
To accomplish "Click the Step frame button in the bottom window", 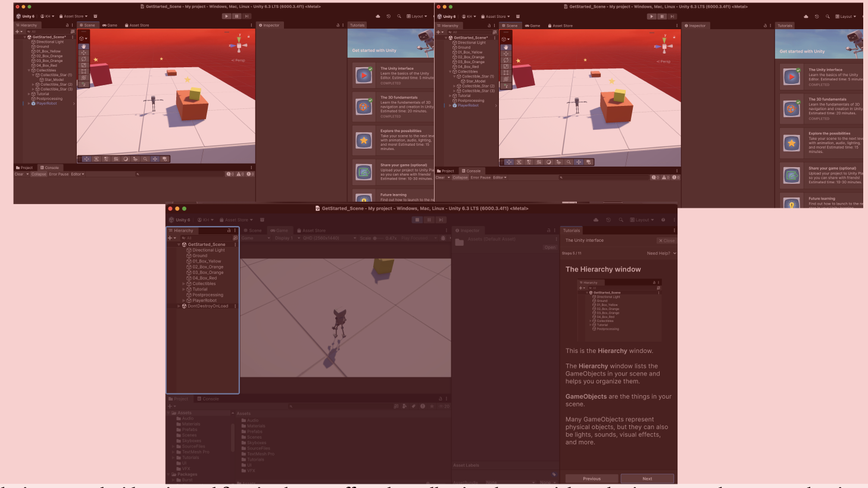I will pyautogui.click(x=440, y=220).
